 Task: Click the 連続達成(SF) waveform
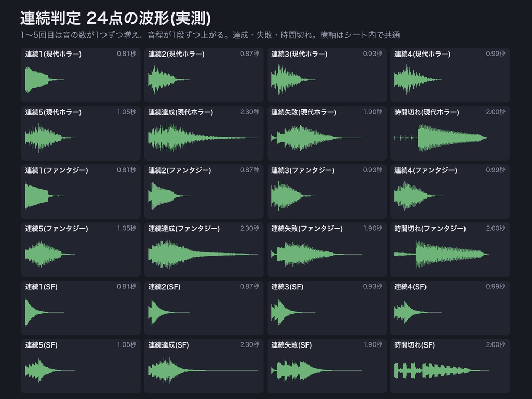203,370
